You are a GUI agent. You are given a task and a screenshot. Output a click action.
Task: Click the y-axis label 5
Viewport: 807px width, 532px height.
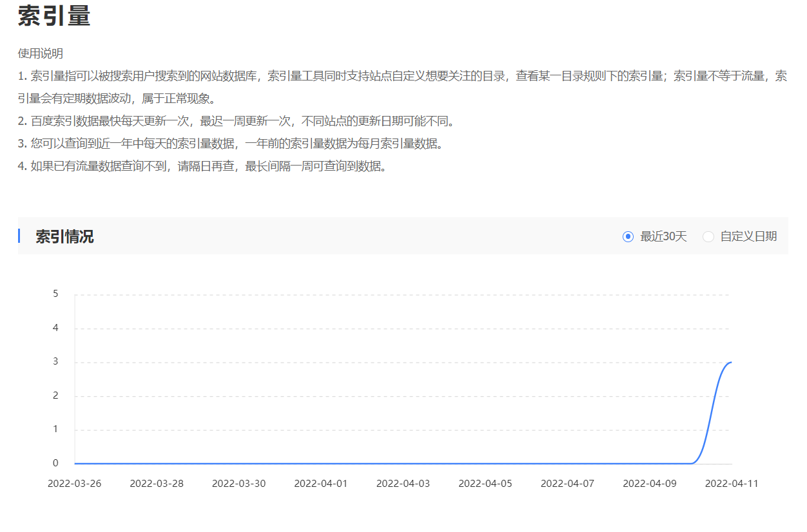(x=55, y=294)
